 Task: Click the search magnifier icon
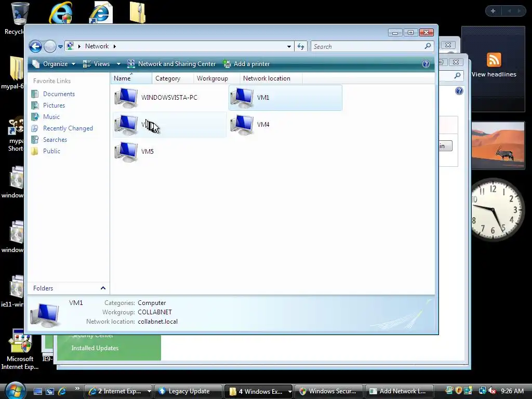coord(428,46)
